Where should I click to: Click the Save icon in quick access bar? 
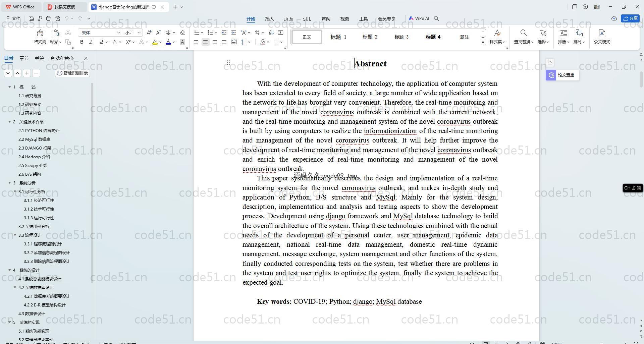[31, 18]
